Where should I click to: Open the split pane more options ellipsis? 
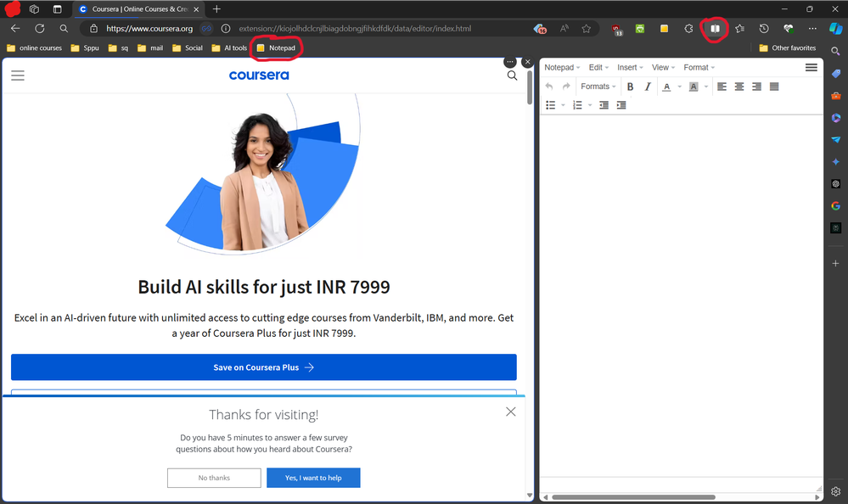click(x=510, y=62)
